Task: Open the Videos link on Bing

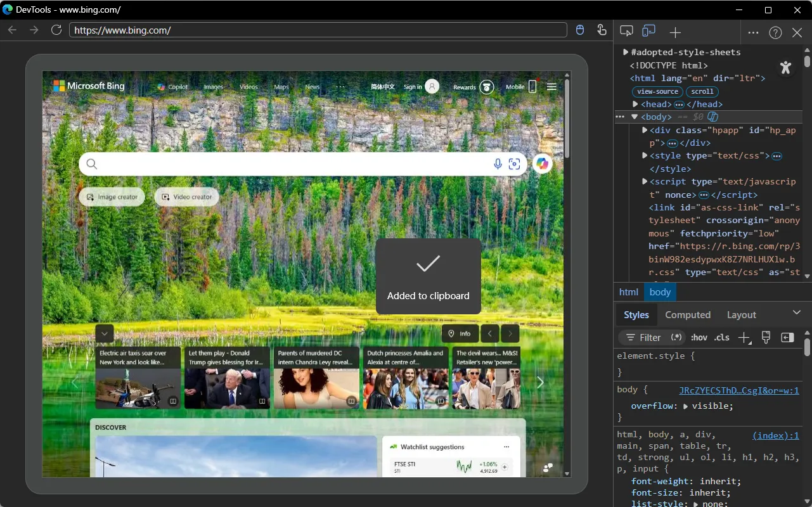Action: point(248,87)
